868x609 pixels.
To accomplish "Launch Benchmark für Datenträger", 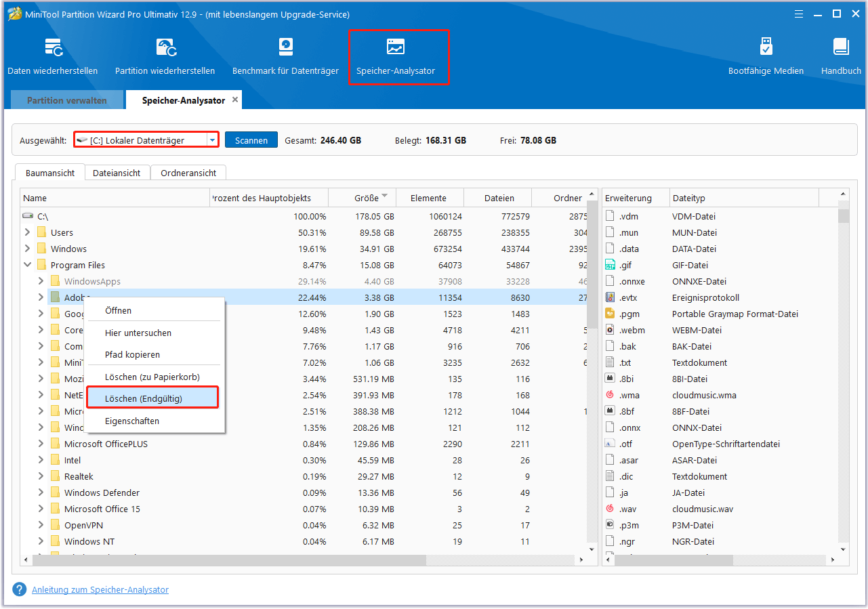I will pyautogui.click(x=285, y=57).
